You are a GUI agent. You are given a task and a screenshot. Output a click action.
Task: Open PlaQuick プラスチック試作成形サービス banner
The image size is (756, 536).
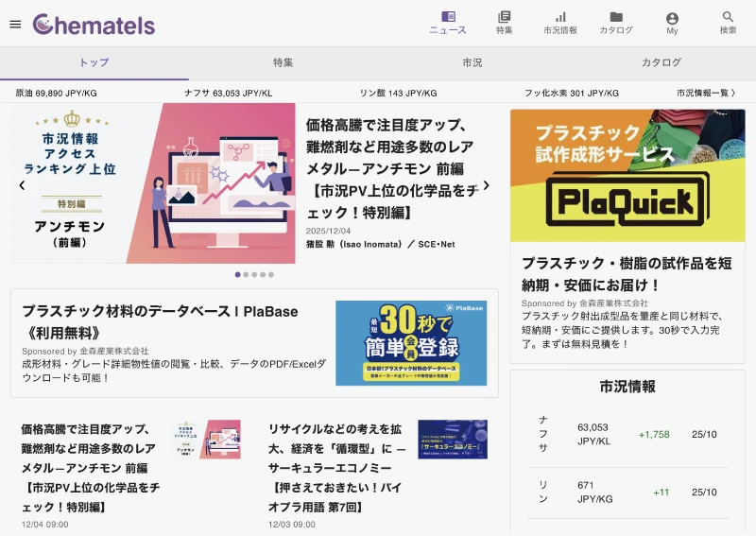pyautogui.click(x=627, y=176)
